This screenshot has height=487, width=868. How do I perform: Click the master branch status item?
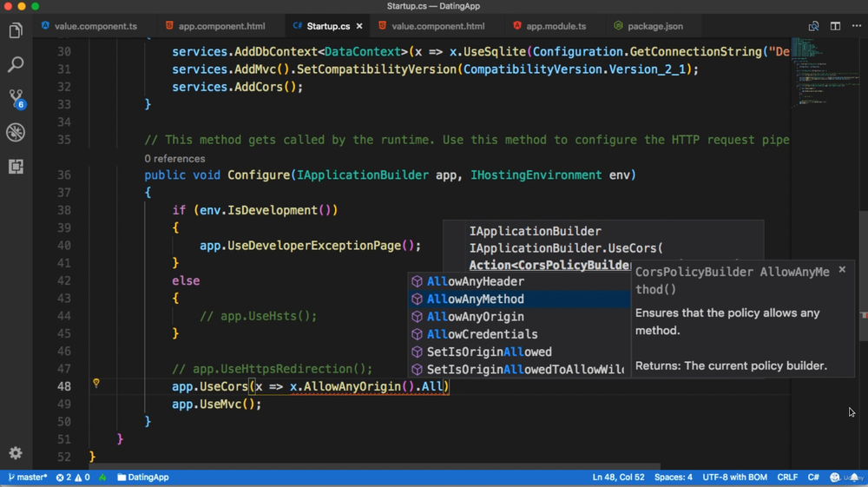point(27,477)
